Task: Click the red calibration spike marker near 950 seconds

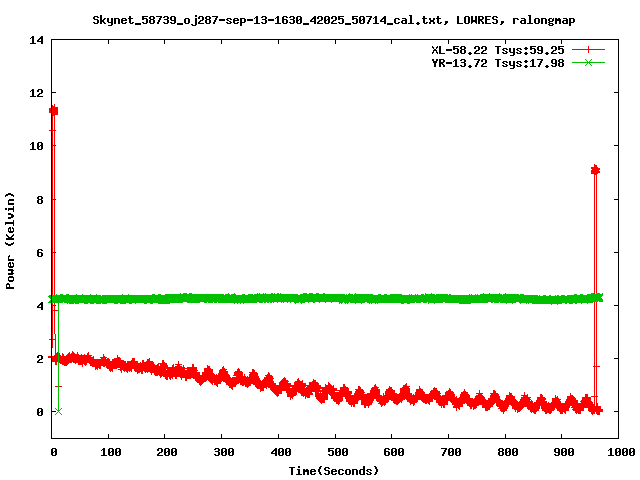Action: [x=595, y=170]
